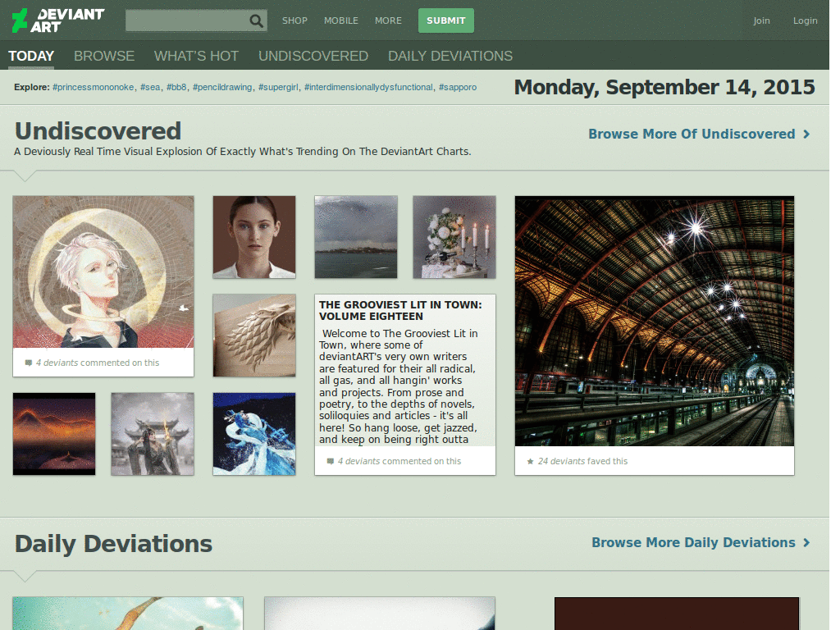Open the carved wolf head thumbnail

(x=254, y=335)
